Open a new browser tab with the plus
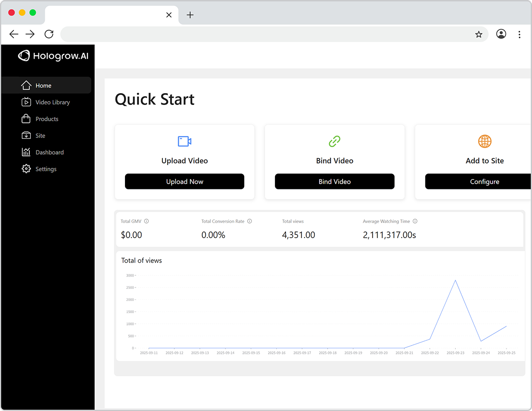 pyautogui.click(x=190, y=15)
